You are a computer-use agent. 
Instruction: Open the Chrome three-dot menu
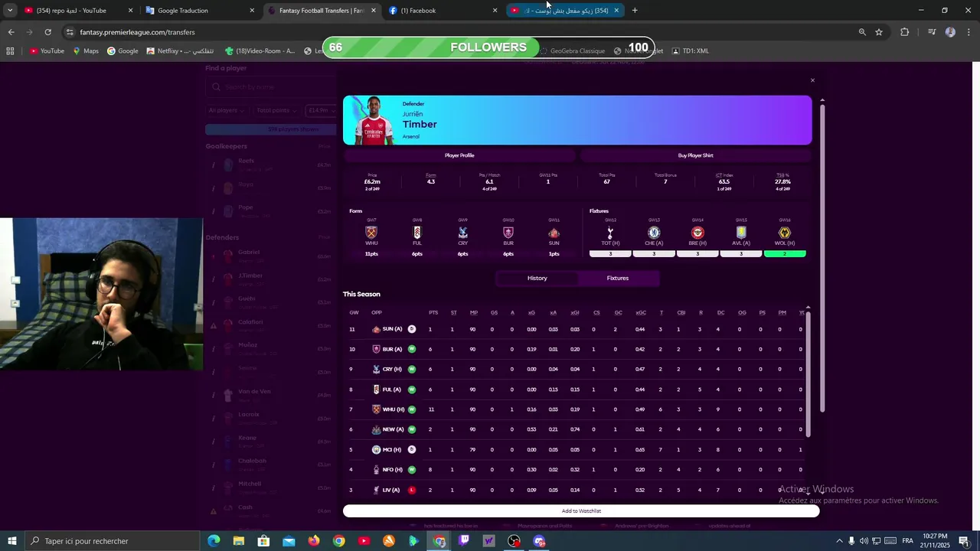click(x=969, y=32)
